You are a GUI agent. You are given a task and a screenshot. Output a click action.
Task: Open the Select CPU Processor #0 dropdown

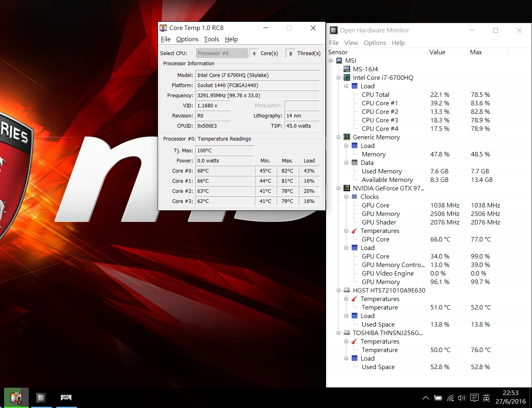point(222,53)
